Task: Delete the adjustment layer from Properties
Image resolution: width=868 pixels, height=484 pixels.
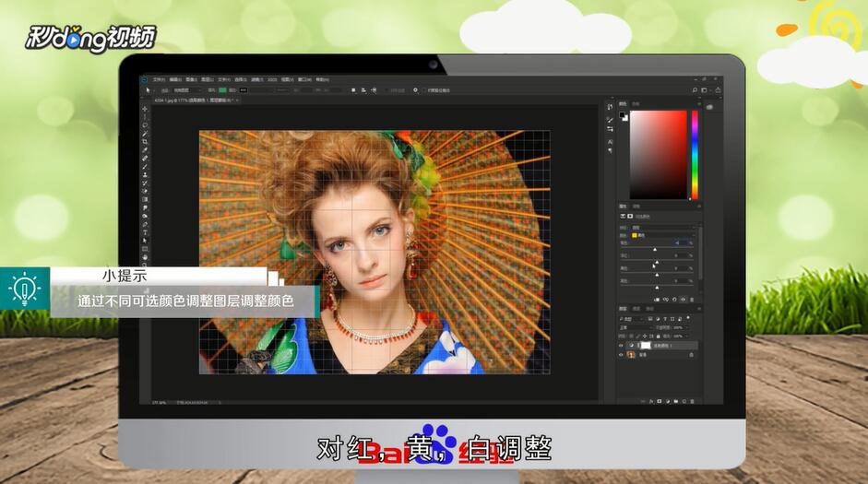Action: (692, 300)
